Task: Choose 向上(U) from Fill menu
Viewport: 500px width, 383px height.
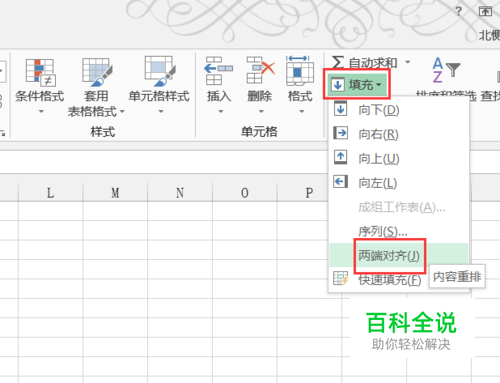Action: 399,158
